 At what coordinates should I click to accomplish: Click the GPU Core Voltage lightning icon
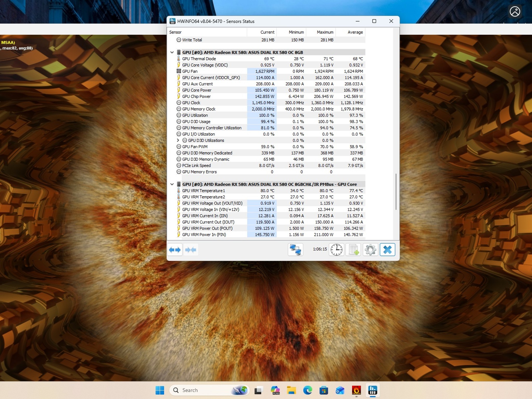[179, 65]
